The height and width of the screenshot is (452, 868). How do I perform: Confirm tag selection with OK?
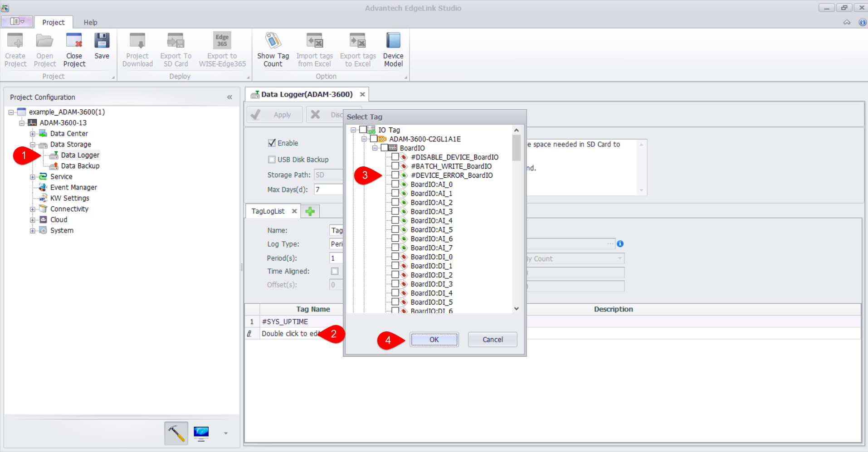[x=434, y=340]
